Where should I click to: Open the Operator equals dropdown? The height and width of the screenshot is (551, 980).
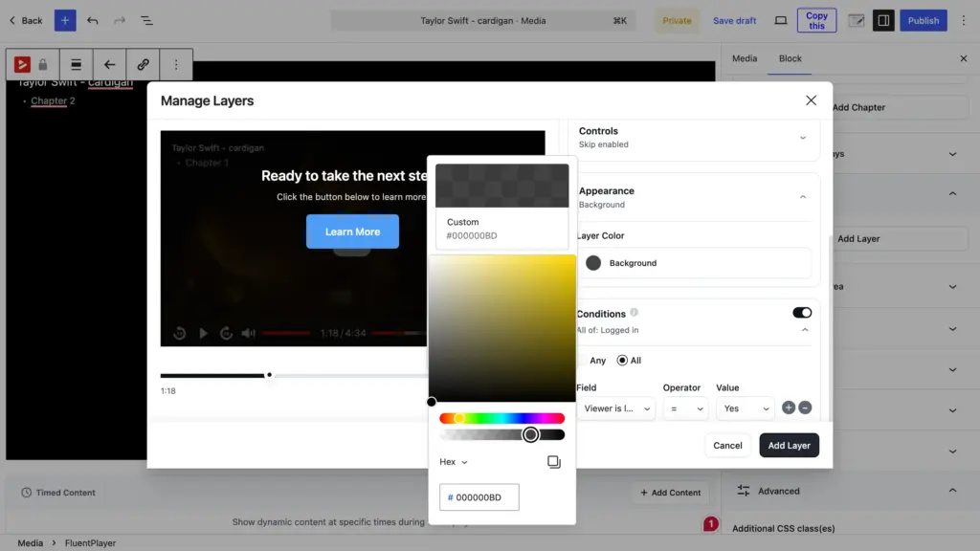(685, 408)
